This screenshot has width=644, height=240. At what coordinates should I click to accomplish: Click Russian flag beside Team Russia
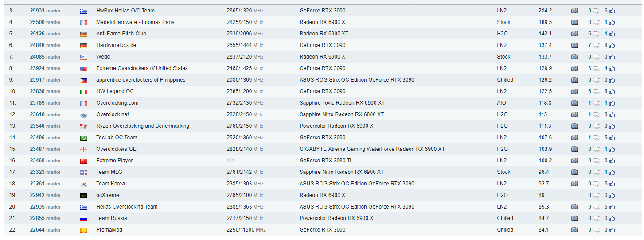coord(84,219)
